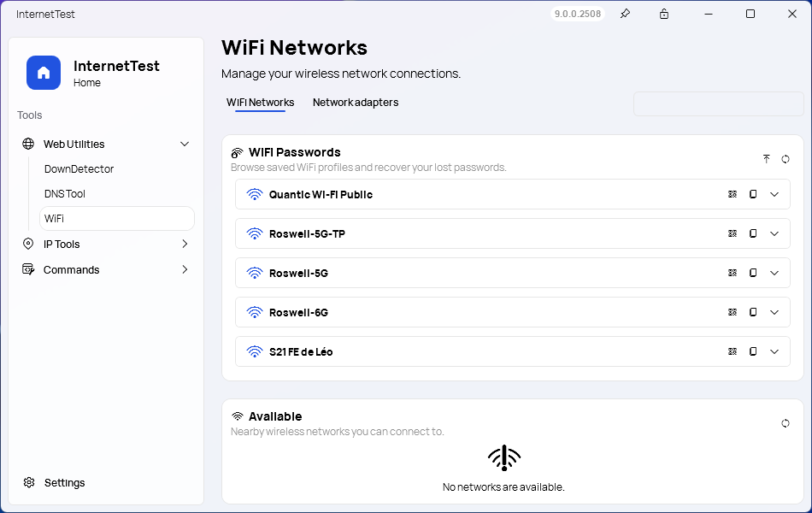This screenshot has width=812, height=513.
Task: Show QR code for Roswell-6G
Action: [x=733, y=312]
